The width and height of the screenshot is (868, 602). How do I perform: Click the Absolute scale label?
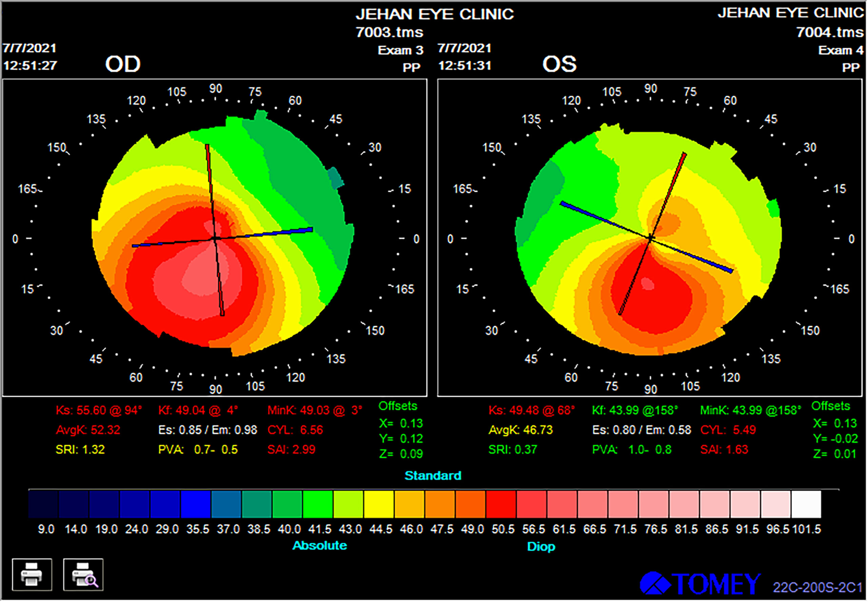[320, 546]
